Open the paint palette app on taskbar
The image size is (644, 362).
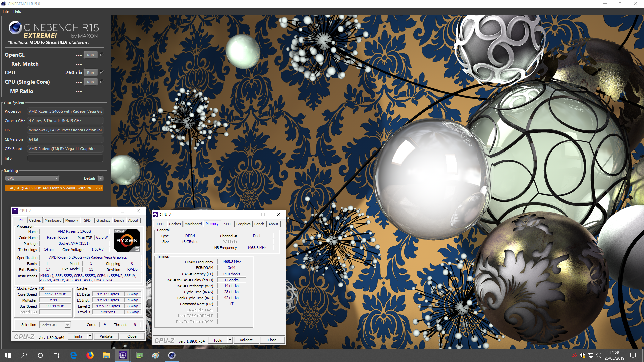tap(155, 355)
